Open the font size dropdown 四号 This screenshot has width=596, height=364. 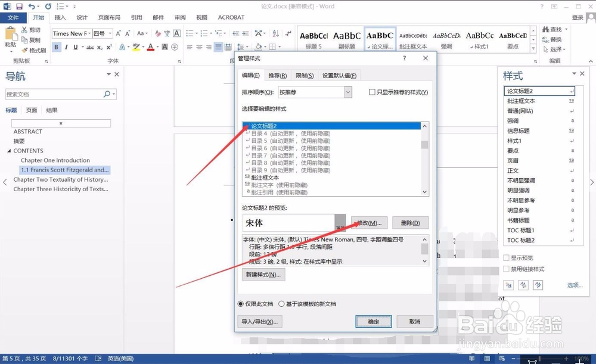point(110,33)
